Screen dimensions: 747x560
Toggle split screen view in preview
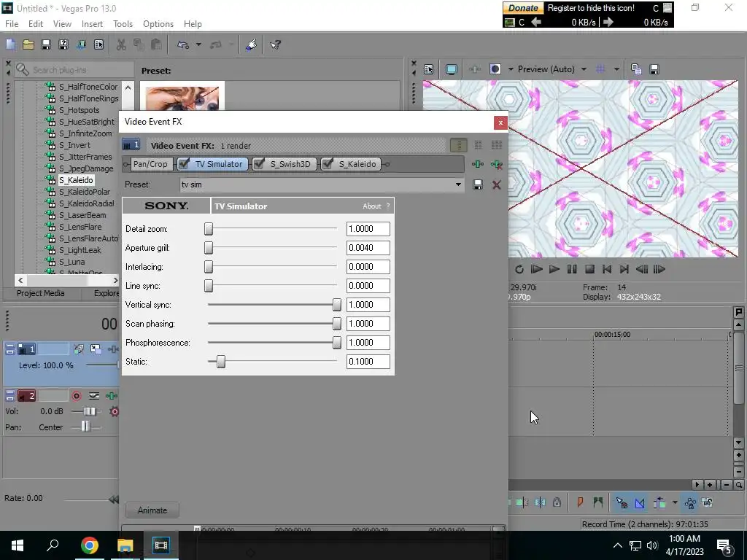(495, 69)
